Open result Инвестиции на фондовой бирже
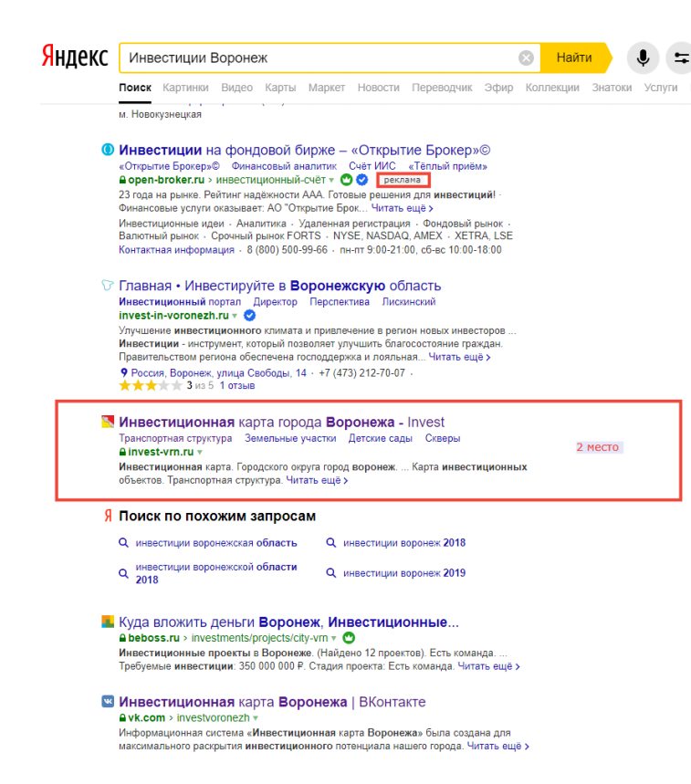The height and width of the screenshot is (784, 691). 305,150
